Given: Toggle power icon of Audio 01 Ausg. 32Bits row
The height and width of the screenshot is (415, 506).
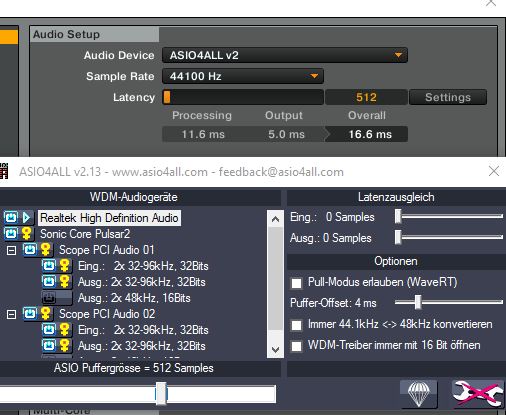Looking at the screenshot, I should (49, 282).
